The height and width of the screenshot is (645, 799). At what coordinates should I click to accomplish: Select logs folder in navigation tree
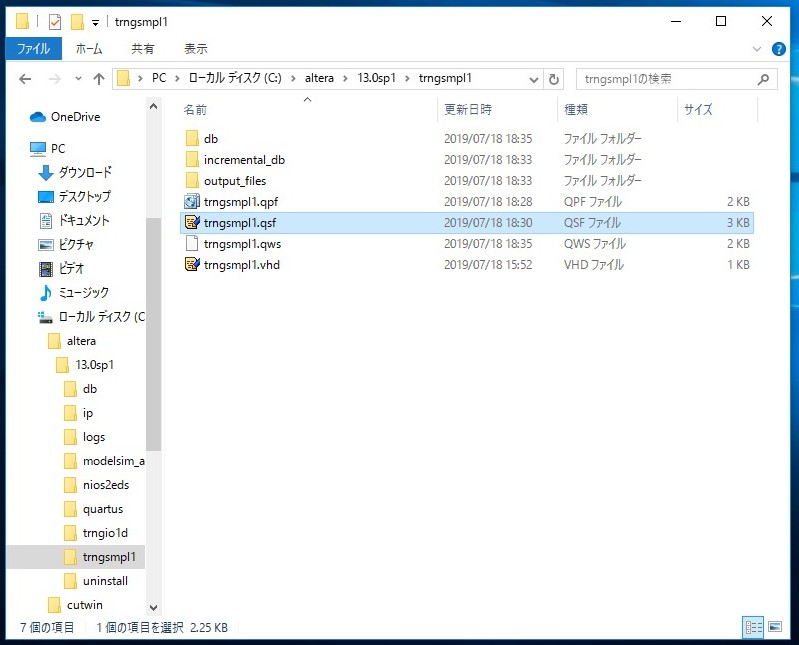pos(85,437)
